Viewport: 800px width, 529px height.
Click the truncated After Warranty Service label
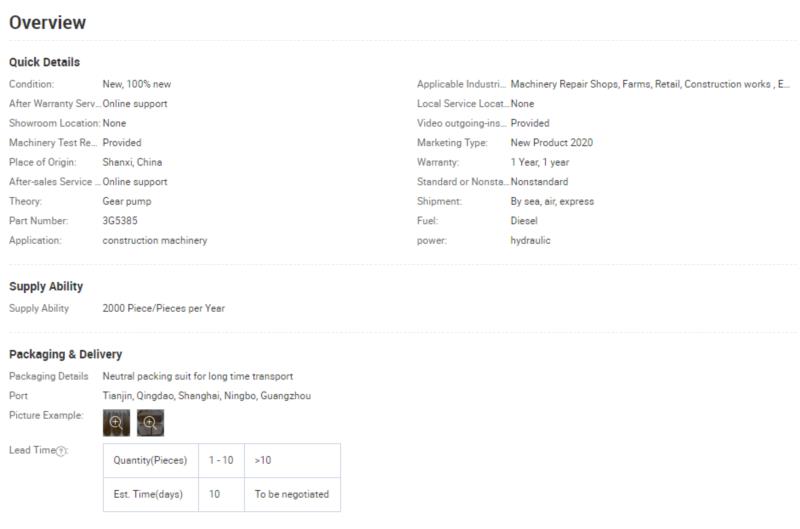pyautogui.click(x=55, y=104)
